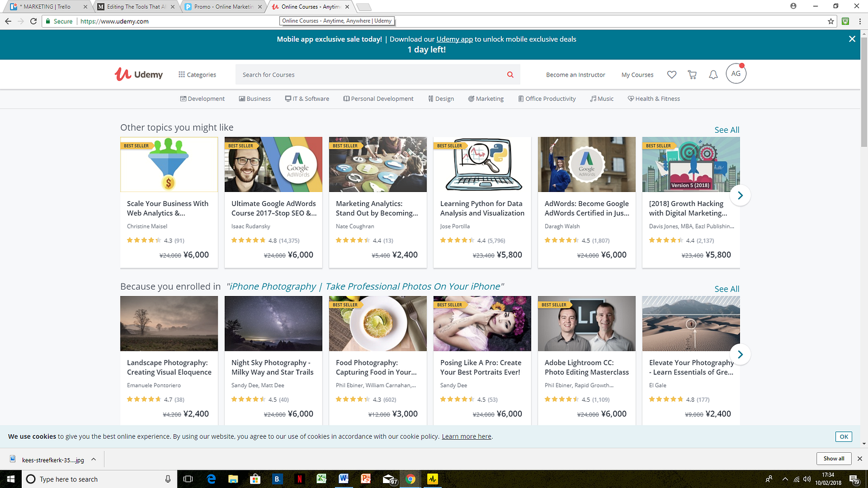Open the notifications bell icon

[x=713, y=75]
